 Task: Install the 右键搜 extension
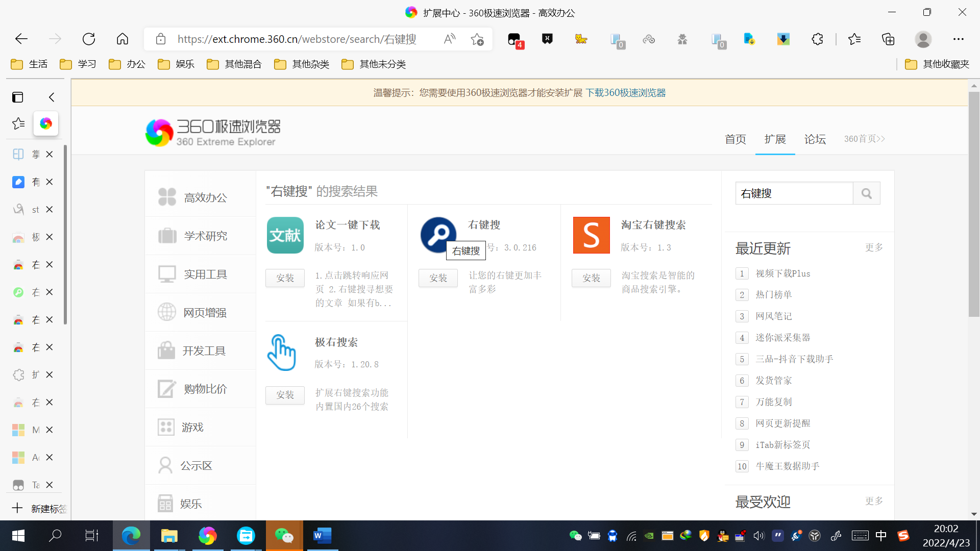pos(438,278)
